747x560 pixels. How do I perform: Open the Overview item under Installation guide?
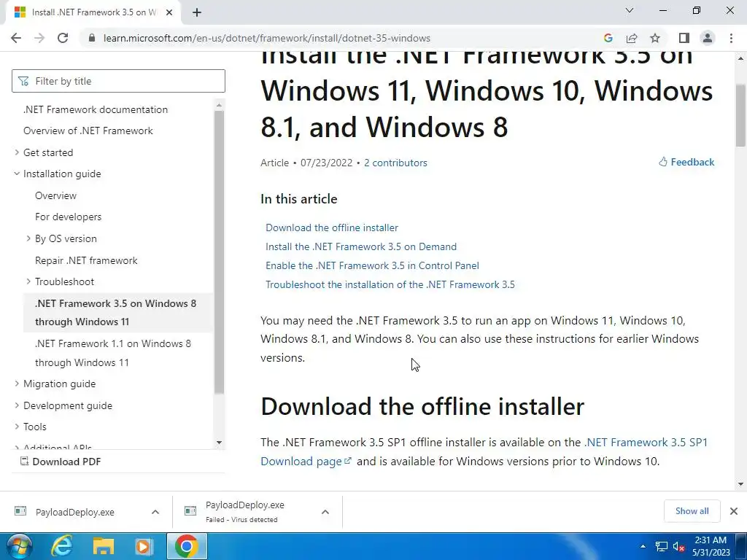pyautogui.click(x=55, y=195)
